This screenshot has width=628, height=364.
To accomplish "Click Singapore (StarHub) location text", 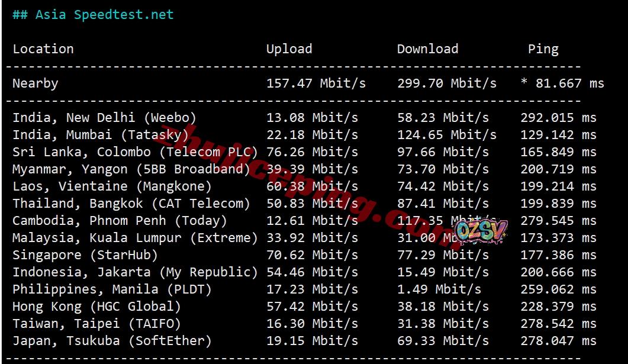I will coord(85,255).
